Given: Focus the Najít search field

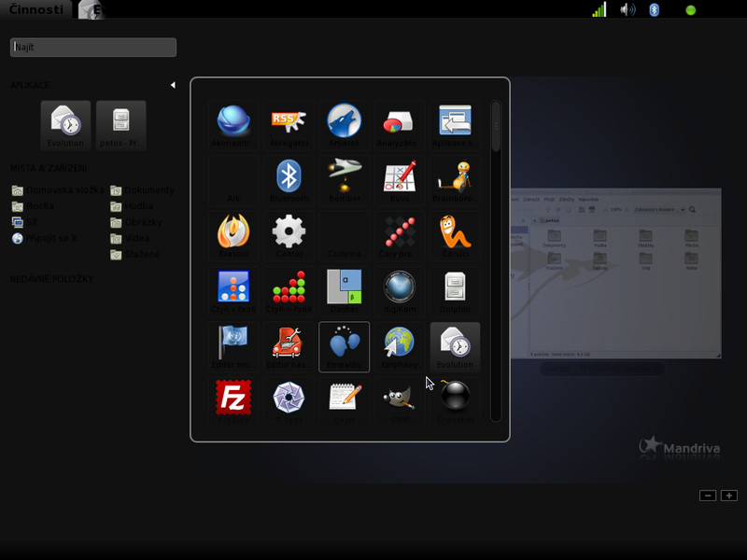Looking at the screenshot, I should (93, 48).
